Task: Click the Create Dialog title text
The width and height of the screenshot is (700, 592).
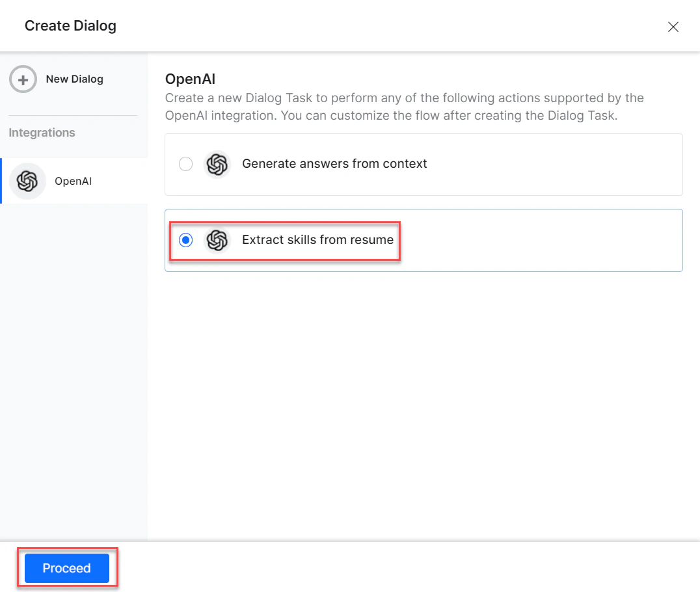Action: (70, 26)
